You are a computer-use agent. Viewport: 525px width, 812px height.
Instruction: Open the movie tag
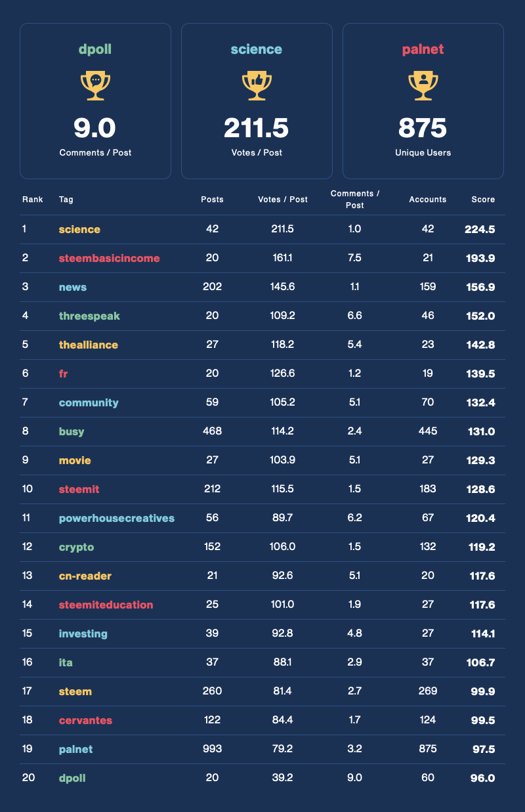coord(75,460)
